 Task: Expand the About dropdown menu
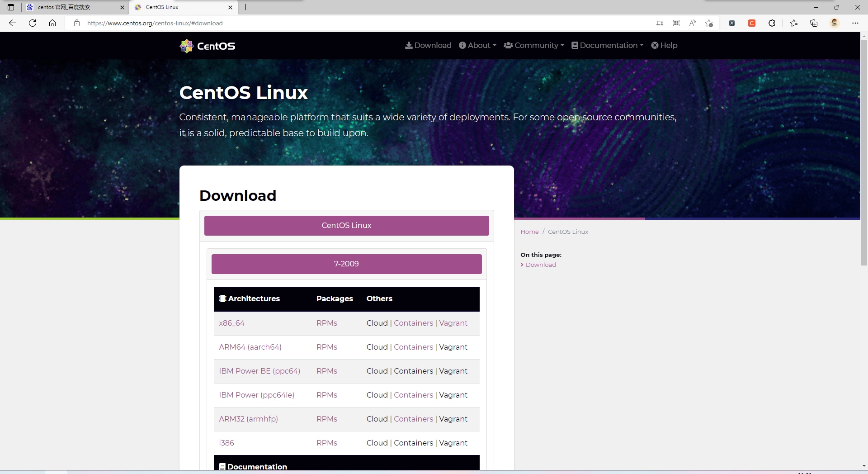tap(477, 45)
